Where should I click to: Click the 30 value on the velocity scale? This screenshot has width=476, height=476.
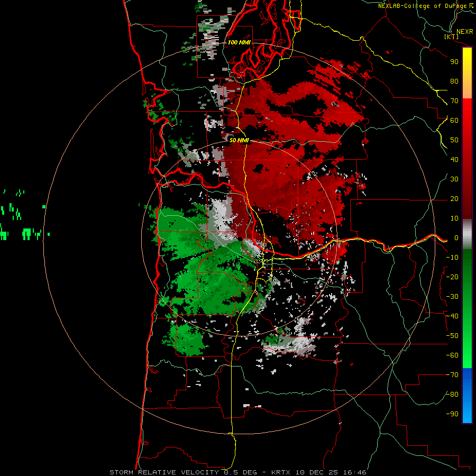click(454, 179)
